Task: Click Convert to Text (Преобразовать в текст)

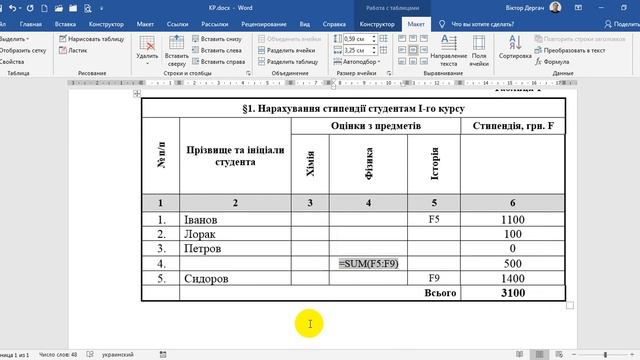Action: [x=570, y=50]
